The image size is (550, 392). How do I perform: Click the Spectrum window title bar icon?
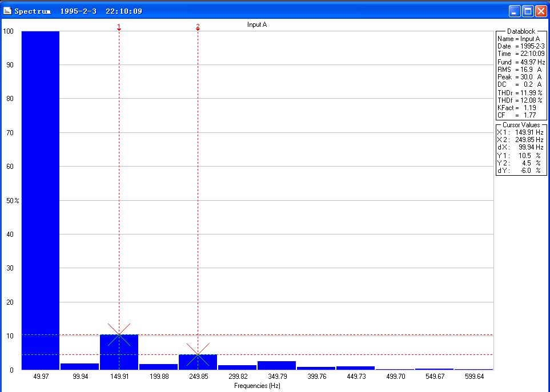(7, 11)
